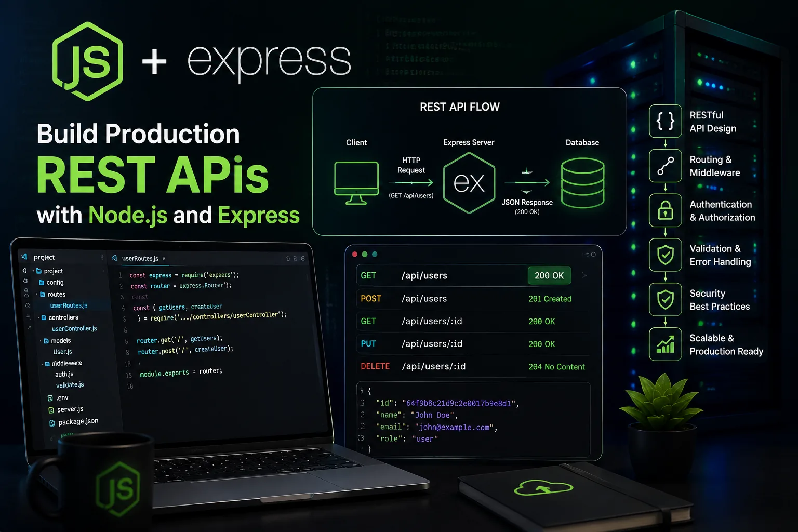Collapse the project root folder in the explorer

click(33, 271)
